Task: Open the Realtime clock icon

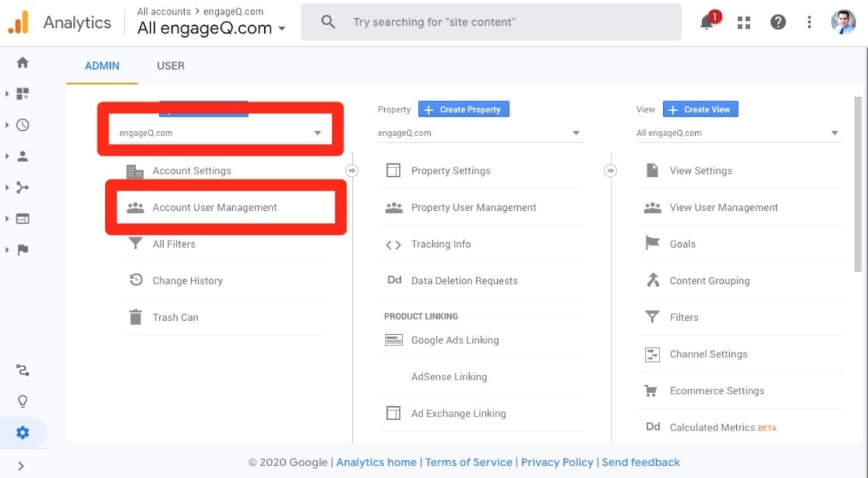Action: (23, 125)
